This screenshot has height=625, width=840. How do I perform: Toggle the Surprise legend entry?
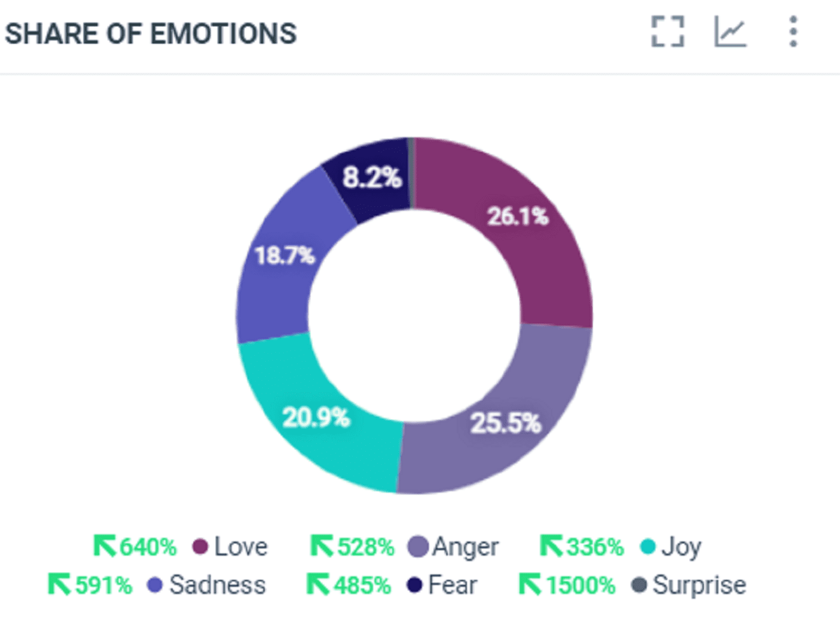pos(699,585)
